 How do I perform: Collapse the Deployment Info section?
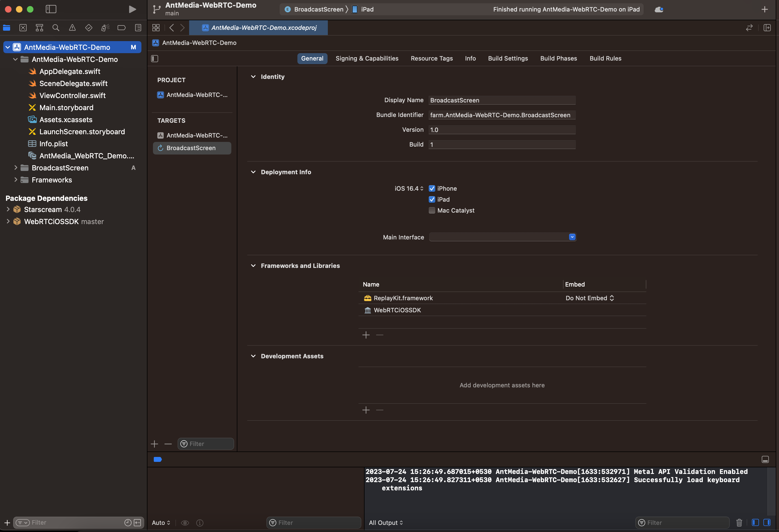pyautogui.click(x=253, y=172)
